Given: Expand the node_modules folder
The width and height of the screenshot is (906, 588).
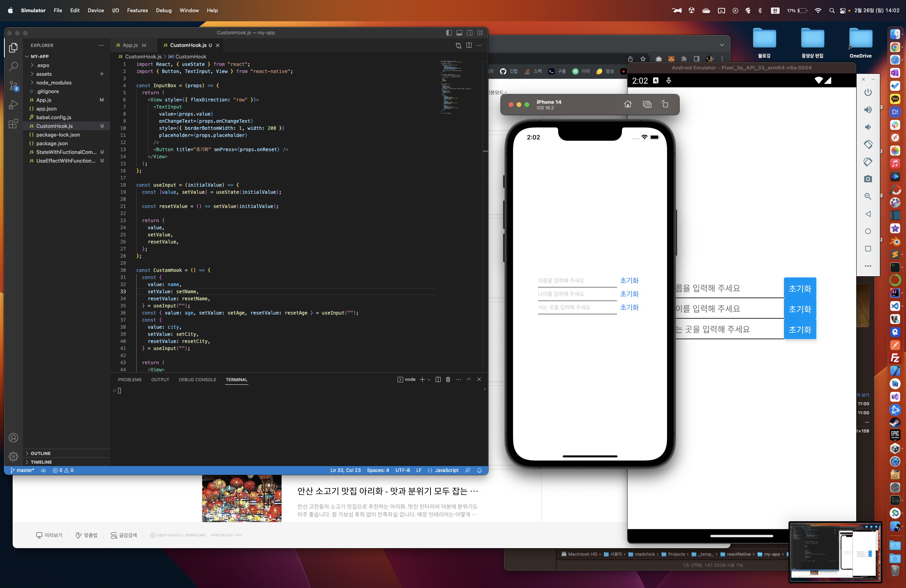Looking at the screenshot, I should click(x=54, y=82).
